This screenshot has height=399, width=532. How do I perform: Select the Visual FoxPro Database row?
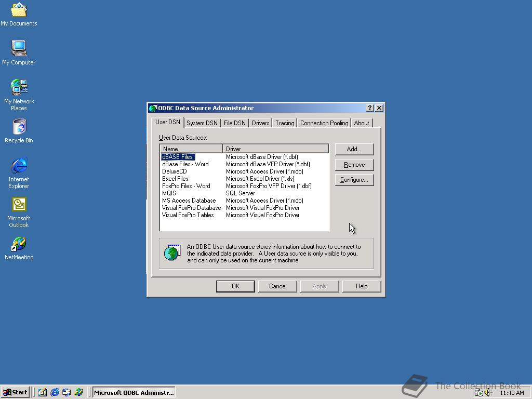coord(191,208)
